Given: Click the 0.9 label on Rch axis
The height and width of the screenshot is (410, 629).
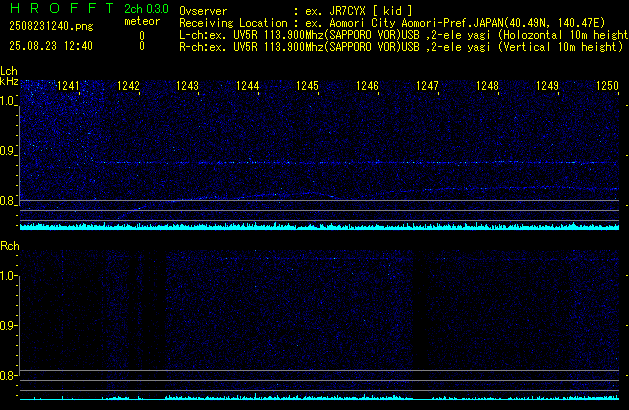Looking at the screenshot, I should click(7, 325).
